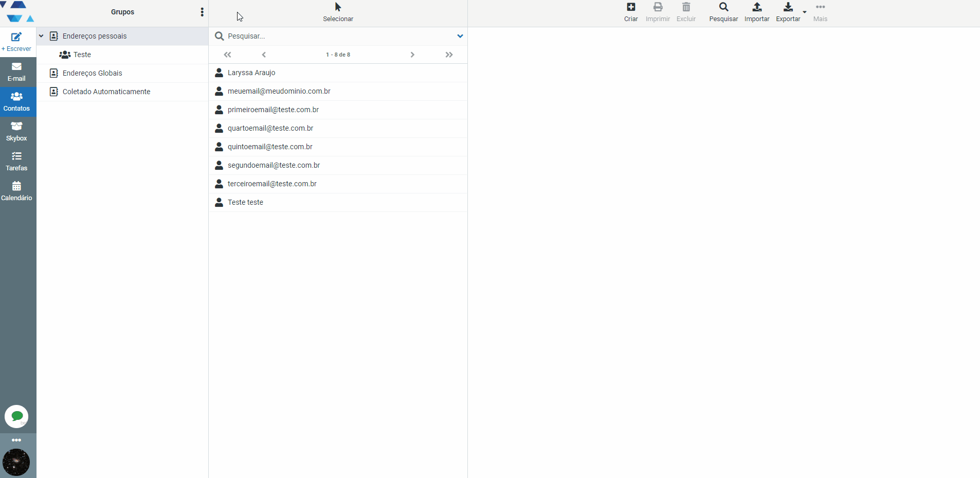Open the Tarefas section

[16, 161]
